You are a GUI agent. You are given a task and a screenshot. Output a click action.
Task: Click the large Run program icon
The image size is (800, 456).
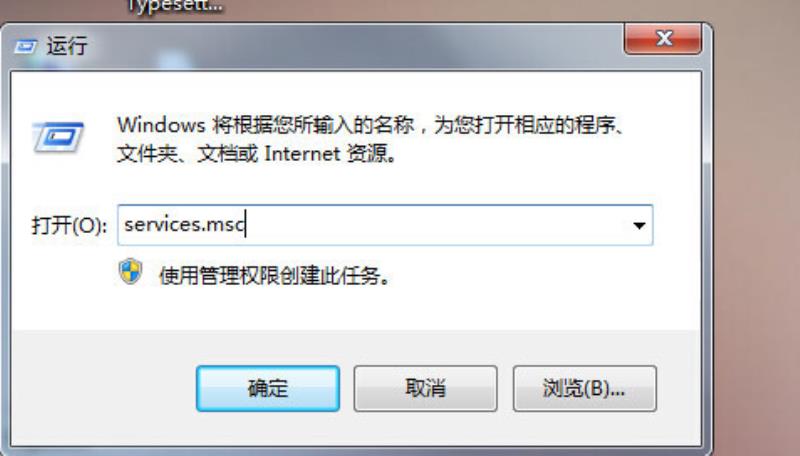click(58, 137)
